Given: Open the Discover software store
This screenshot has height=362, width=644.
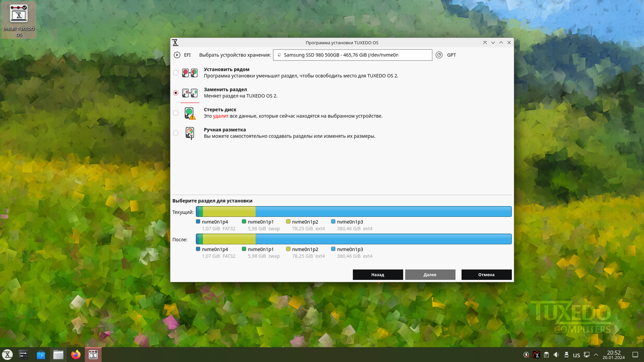Looking at the screenshot, I should coord(41,355).
